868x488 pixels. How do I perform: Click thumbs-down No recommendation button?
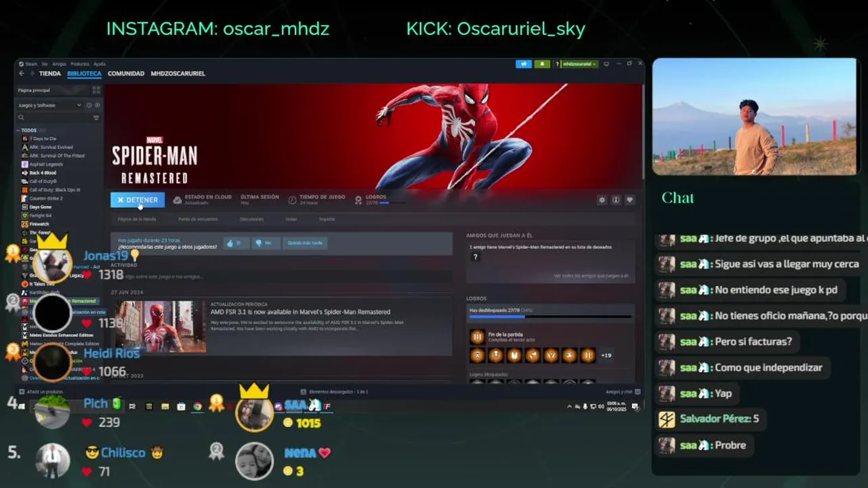click(265, 243)
